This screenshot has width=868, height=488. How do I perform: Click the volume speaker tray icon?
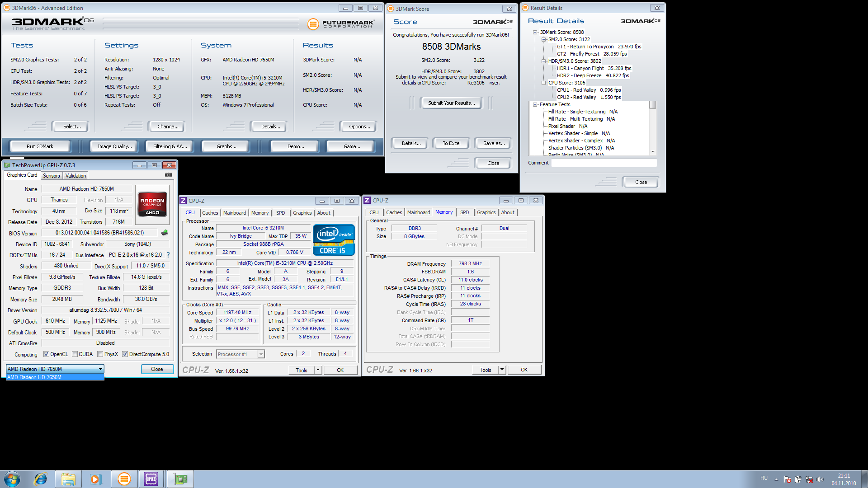(820, 479)
